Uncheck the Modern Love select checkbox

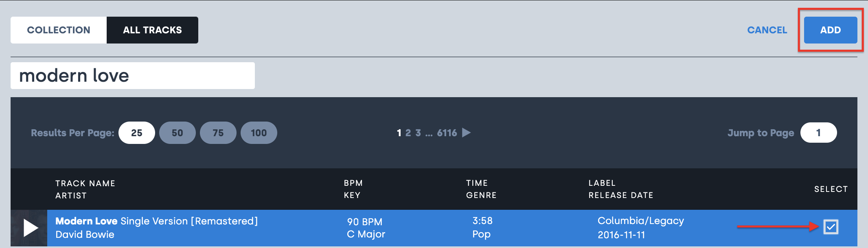[831, 226]
